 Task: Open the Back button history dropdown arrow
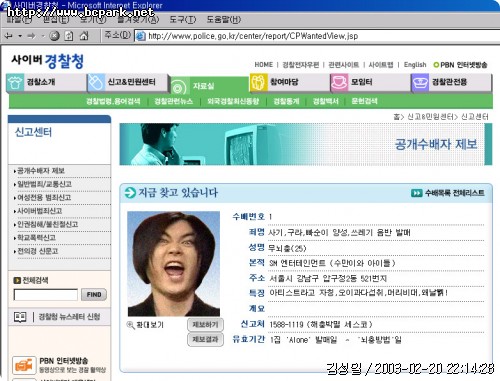tap(20, 36)
